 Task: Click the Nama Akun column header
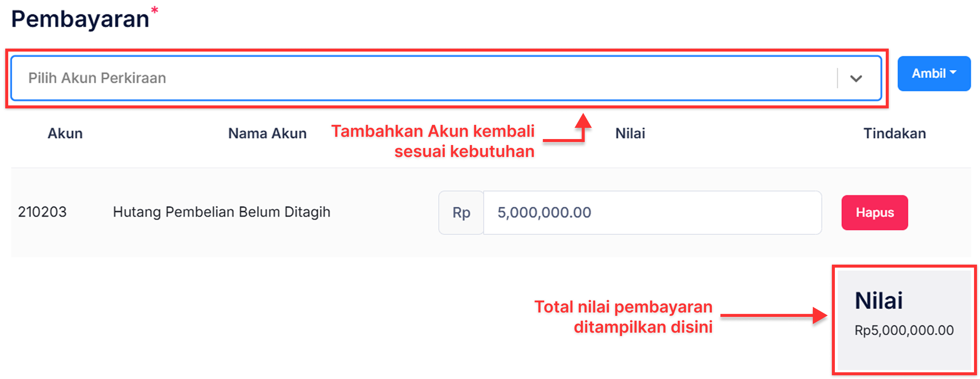tap(267, 133)
